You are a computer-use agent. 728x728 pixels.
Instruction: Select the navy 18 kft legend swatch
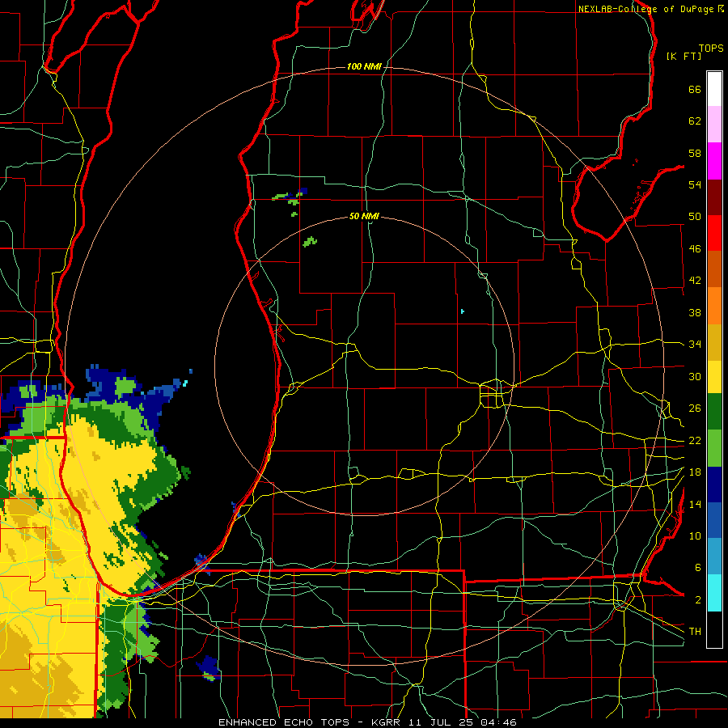pos(714,485)
